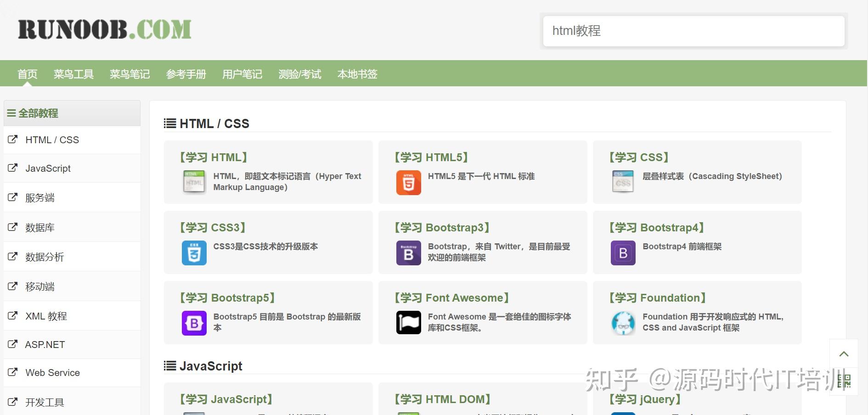
Task: Click the RUNOOB.COM logo
Action: tap(105, 29)
